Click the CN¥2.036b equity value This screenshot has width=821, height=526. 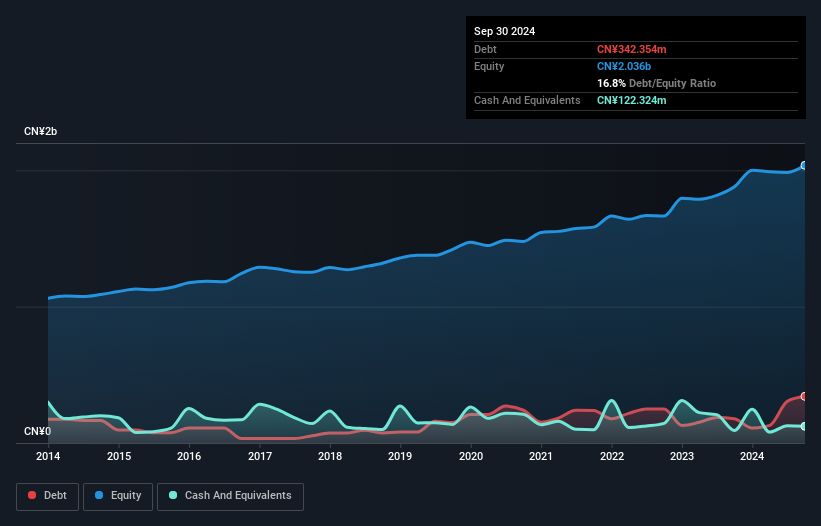[x=624, y=66]
